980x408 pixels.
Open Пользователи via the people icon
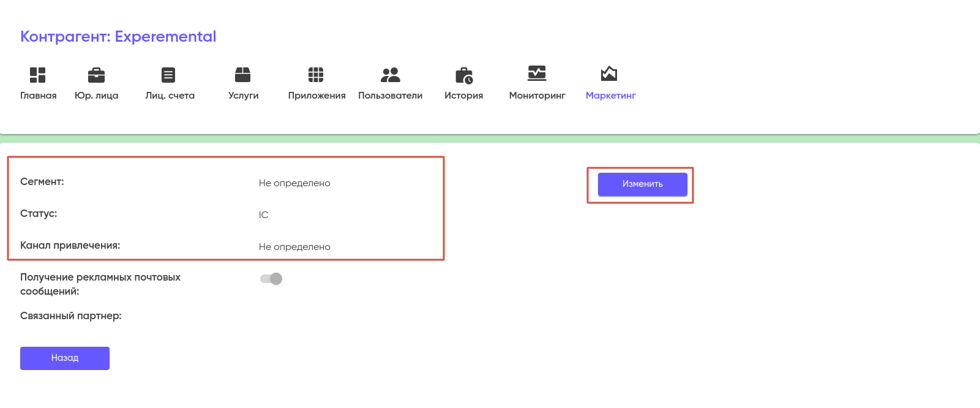coord(390,75)
